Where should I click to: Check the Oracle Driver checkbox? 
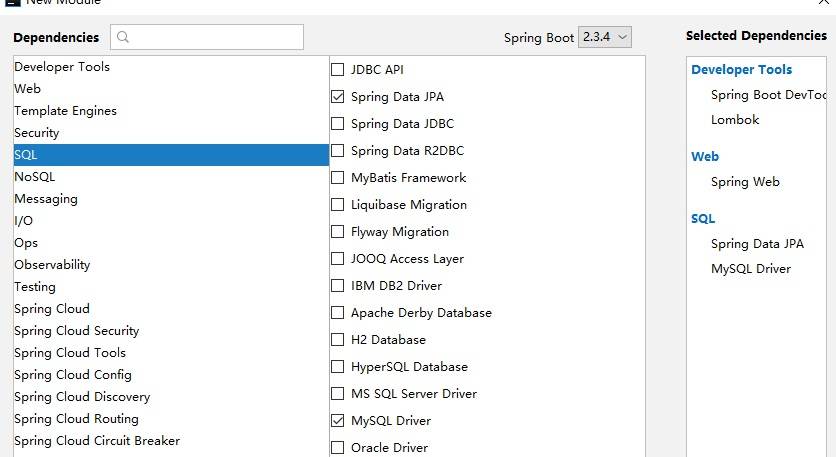337,448
